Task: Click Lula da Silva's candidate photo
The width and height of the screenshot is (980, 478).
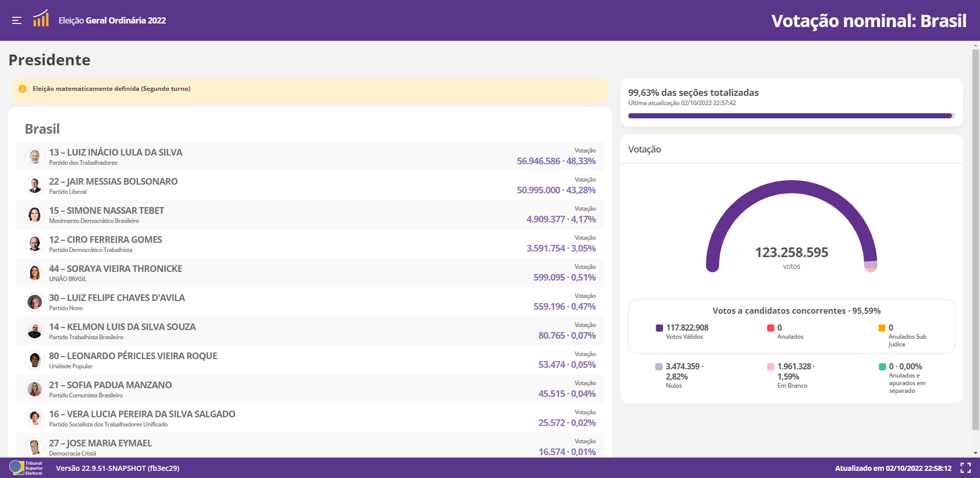Action: [x=35, y=157]
